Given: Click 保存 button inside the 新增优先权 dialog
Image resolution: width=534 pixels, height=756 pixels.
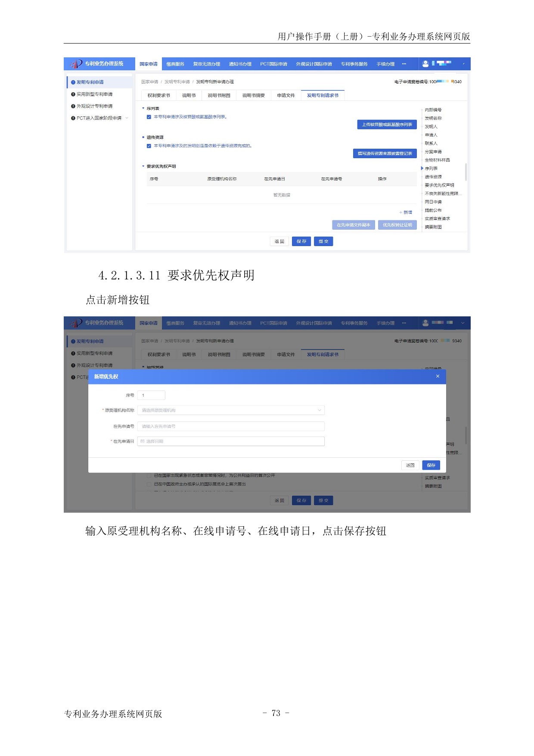Looking at the screenshot, I should [x=431, y=465].
